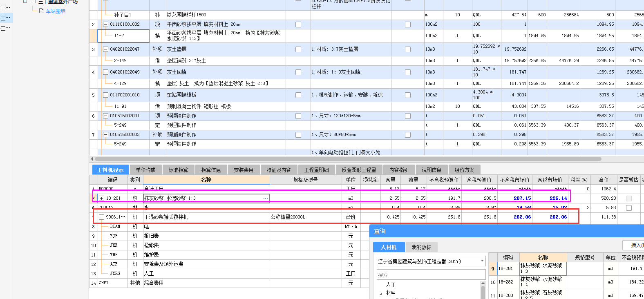The image size is (644, 299).
Task: Click the blue price 226.14
Action: pyautogui.click(x=558, y=198)
